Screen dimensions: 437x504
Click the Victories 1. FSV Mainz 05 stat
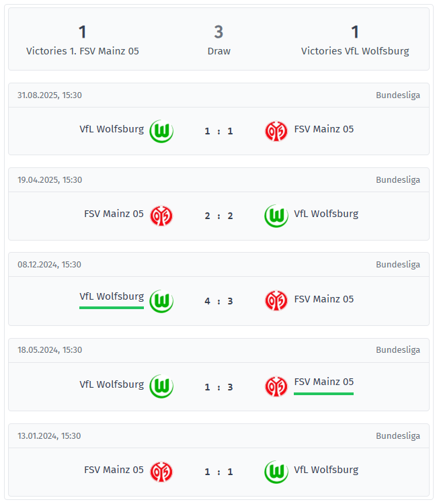[83, 40]
